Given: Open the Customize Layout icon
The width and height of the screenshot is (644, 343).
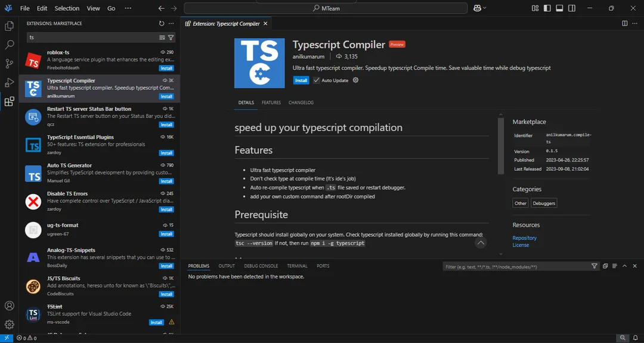Looking at the screenshot, I should tap(535, 8).
